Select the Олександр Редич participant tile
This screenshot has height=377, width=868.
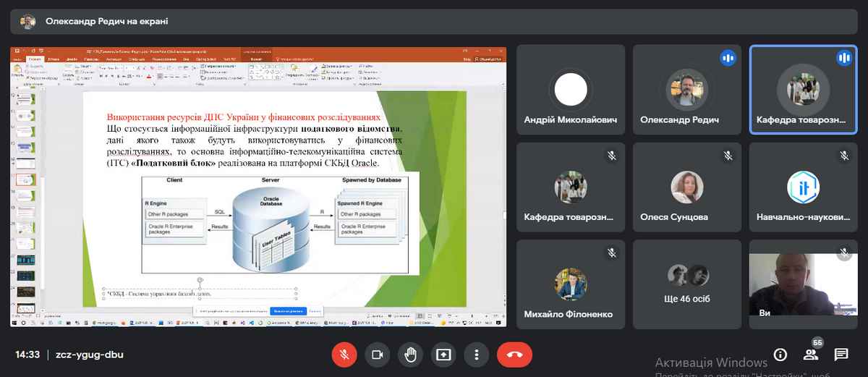(686, 90)
